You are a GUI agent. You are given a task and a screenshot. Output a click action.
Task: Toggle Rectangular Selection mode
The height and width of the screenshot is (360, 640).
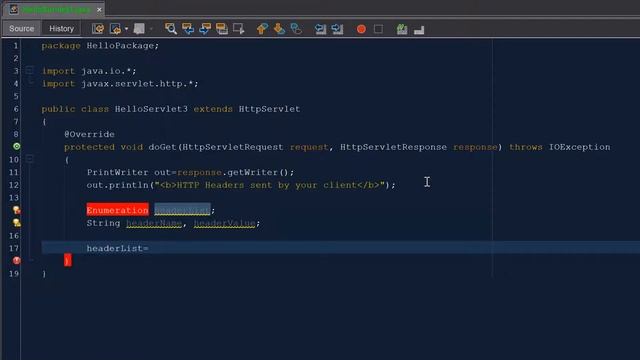click(238, 29)
